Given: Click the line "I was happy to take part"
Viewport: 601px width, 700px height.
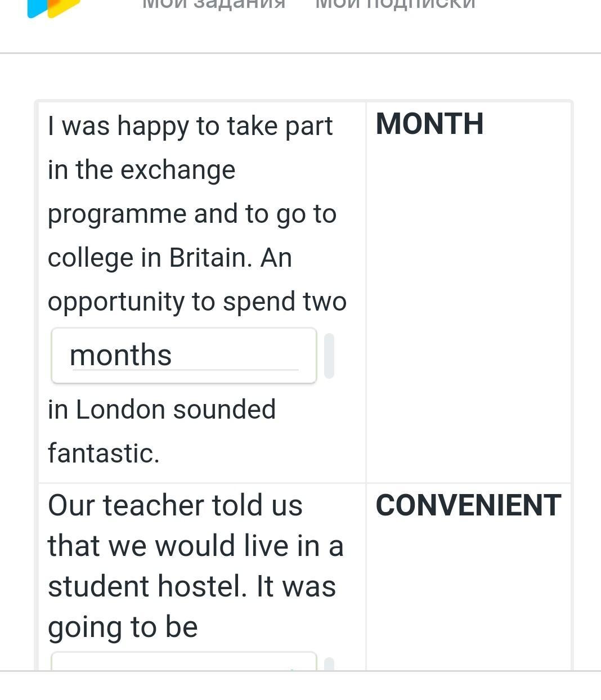Looking at the screenshot, I should click(x=190, y=126).
